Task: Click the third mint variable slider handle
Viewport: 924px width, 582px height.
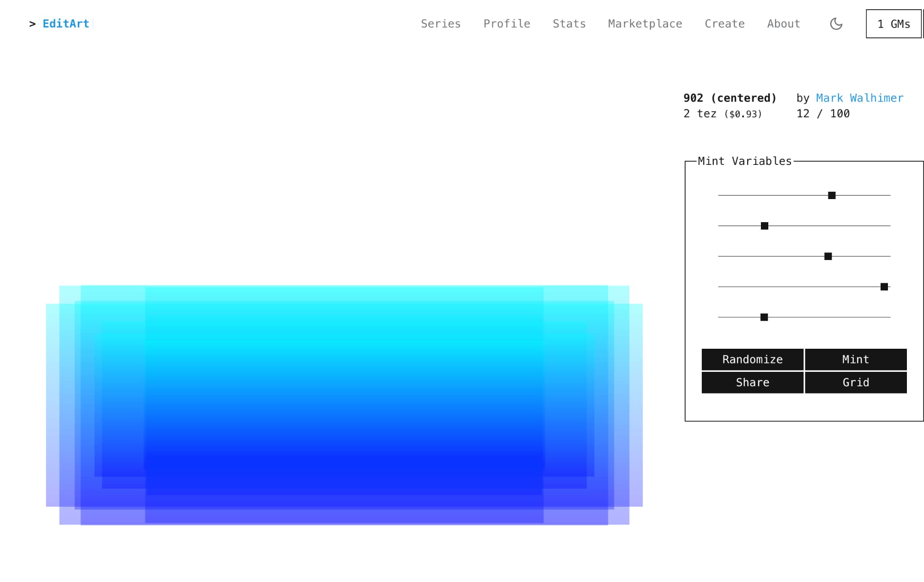Action: click(828, 256)
